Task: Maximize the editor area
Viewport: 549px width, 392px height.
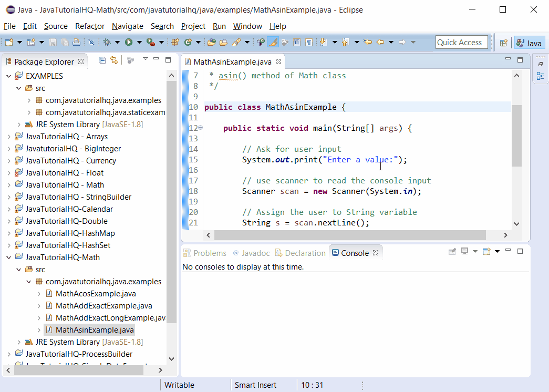Action: coord(520,60)
